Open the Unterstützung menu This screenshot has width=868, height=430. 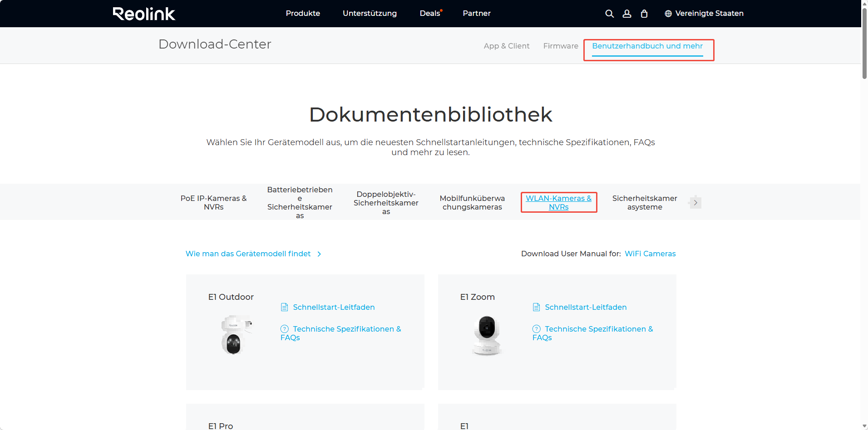tap(370, 14)
